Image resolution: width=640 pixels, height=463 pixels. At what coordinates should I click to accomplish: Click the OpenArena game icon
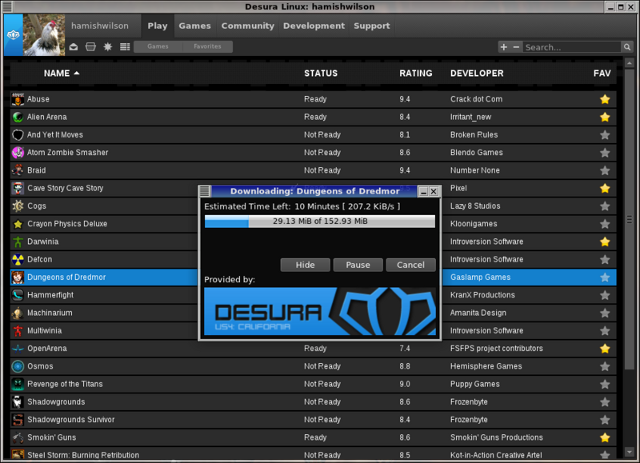pyautogui.click(x=18, y=348)
